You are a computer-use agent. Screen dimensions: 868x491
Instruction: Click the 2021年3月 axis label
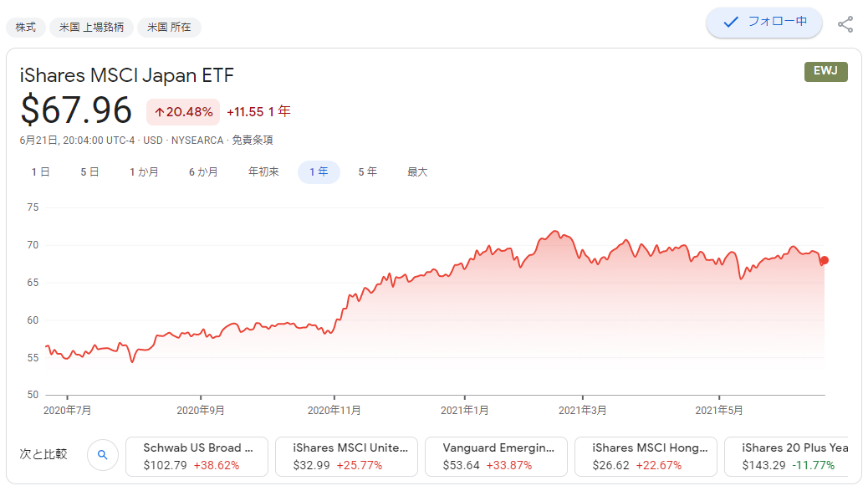[582, 411]
